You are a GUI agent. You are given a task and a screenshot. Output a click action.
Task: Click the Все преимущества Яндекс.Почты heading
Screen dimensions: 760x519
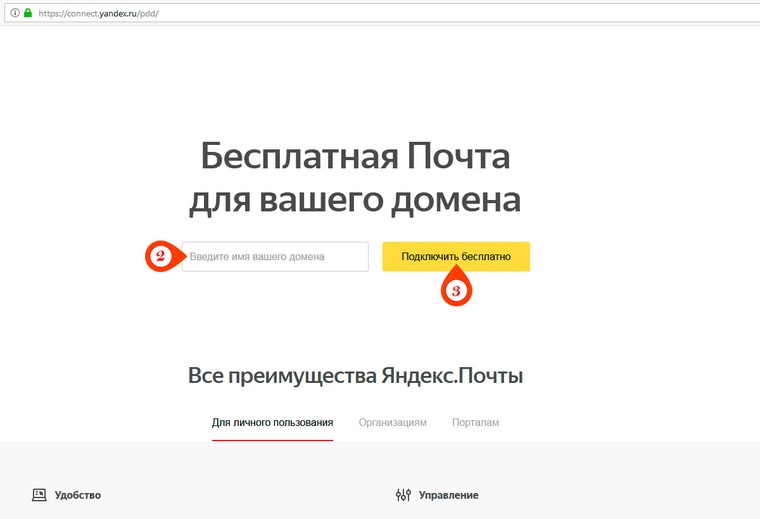pos(355,376)
